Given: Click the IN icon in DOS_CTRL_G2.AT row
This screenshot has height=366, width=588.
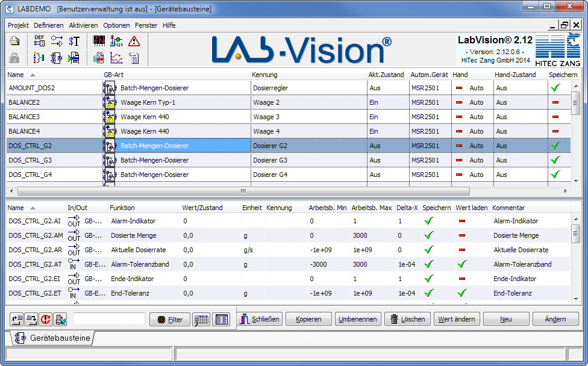Looking at the screenshot, I should click(73, 264).
